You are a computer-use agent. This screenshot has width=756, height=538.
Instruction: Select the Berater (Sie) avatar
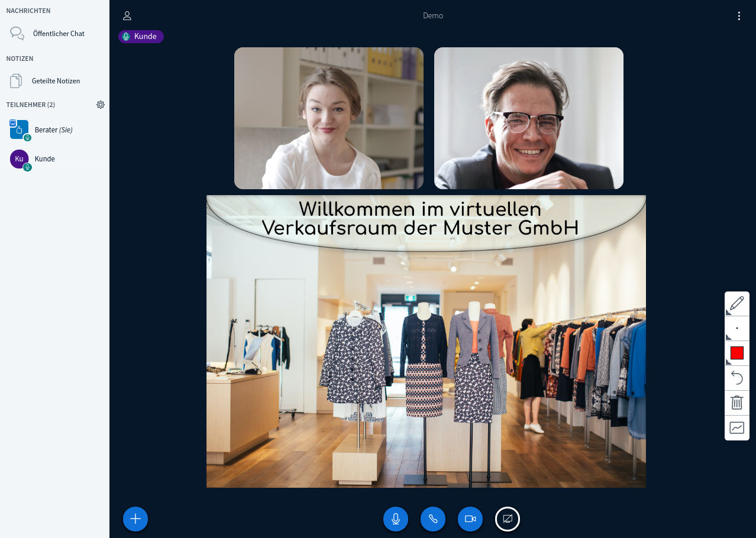[19, 129]
